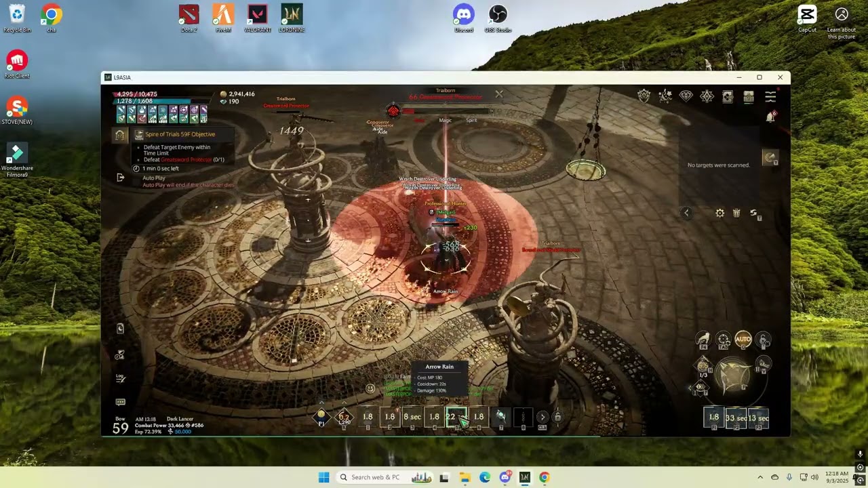Open File Explorer from the taskbar
The width and height of the screenshot is (868, 488).
point(465,477)
